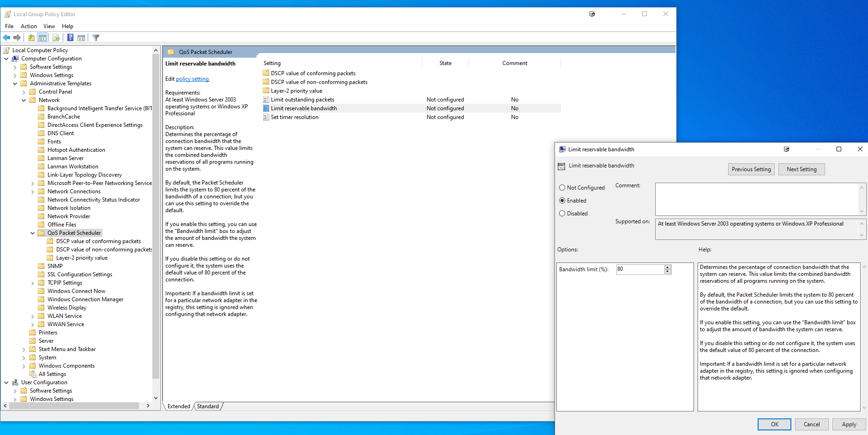Toggle Show/Hide Action Pane icon
The height and width of the screenshot is (435, 868).
[x=81, y=38]
